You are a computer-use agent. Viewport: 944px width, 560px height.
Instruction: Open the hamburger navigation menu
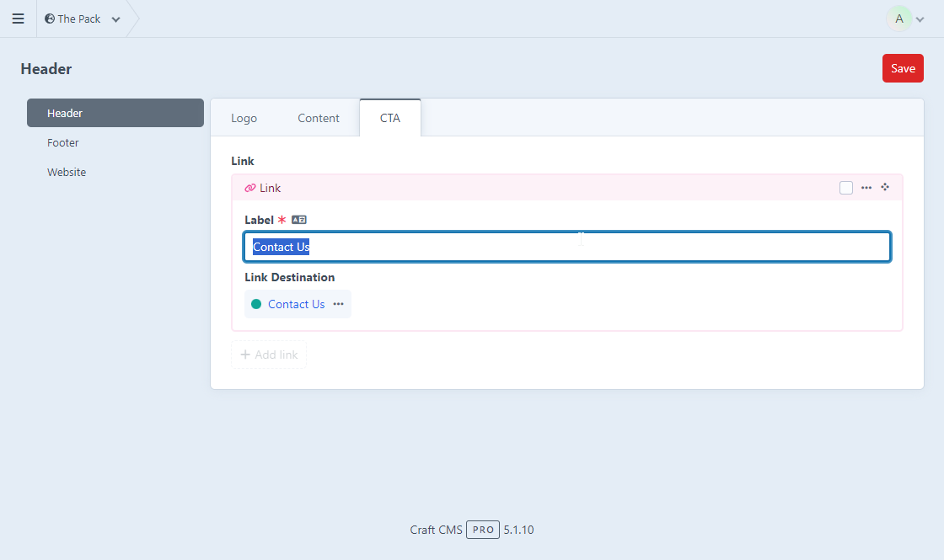[18, 19]
